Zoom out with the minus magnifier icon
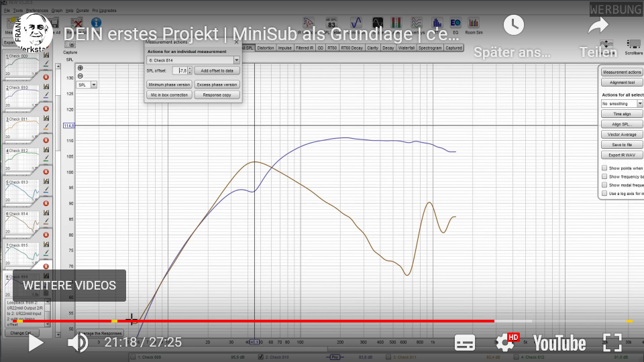This screenshot has width=644, height=362. [80, 76]
